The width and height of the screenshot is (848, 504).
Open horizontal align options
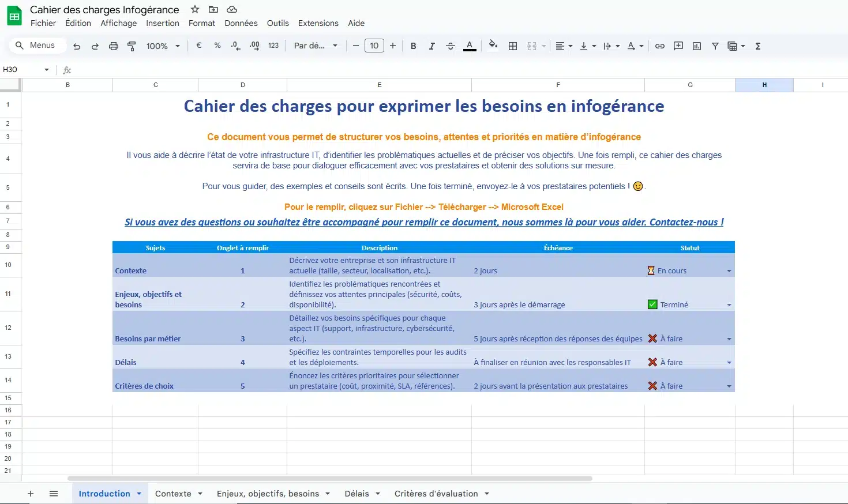click(564, 46)
